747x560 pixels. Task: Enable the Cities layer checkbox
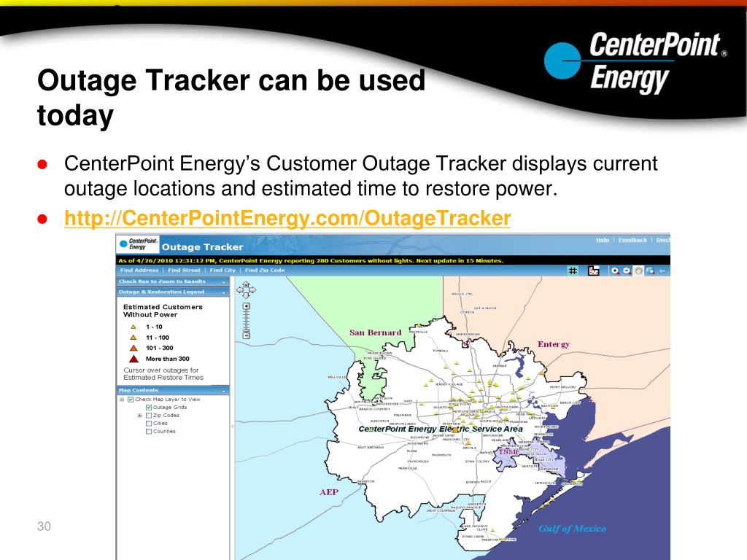pyautogui.click(x=149, y=424)
